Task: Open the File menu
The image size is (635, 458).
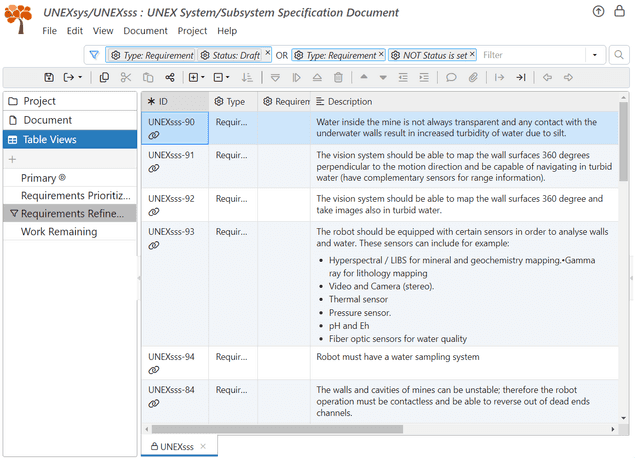Action: tap(50, 31)
